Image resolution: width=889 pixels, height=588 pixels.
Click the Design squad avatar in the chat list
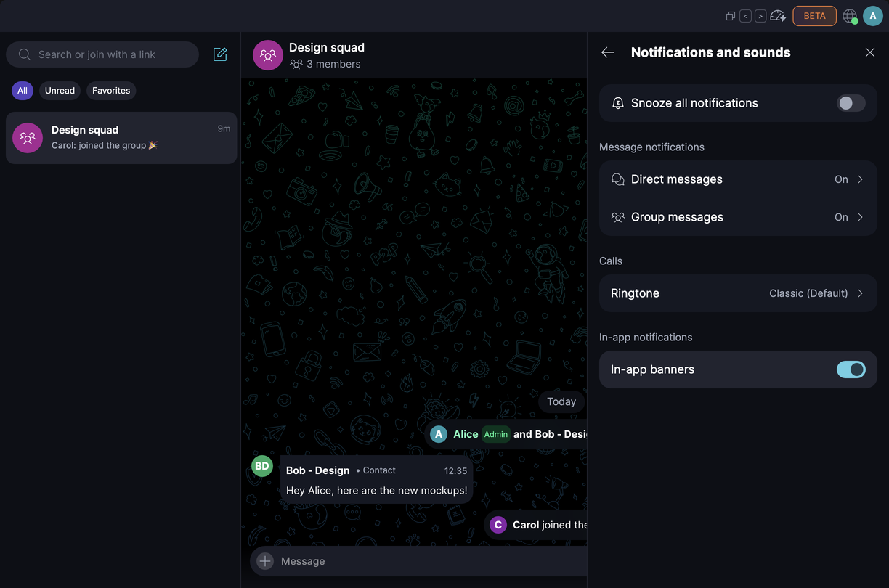point(28,138)
